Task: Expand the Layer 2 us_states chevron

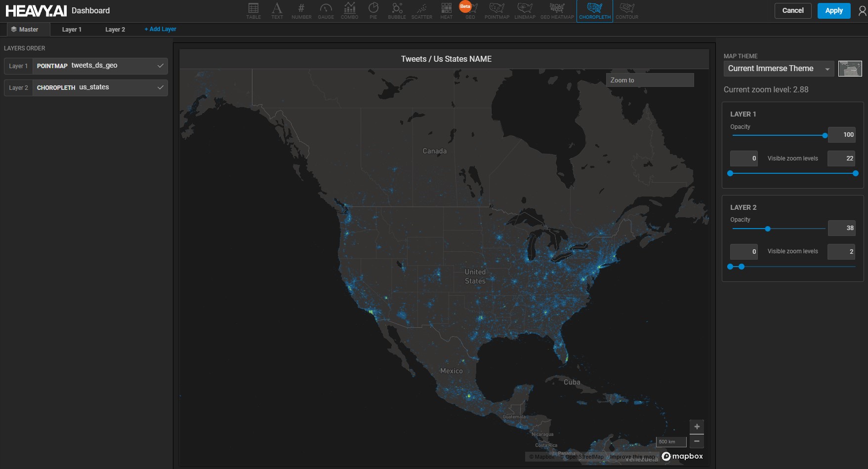Action: click(160, 87)
